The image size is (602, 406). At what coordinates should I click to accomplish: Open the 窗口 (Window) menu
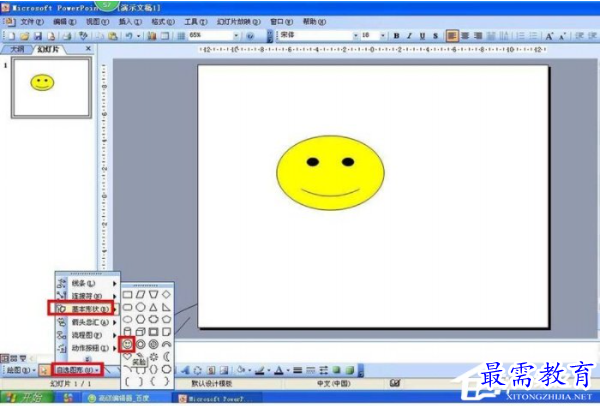(x=281, y=22)
